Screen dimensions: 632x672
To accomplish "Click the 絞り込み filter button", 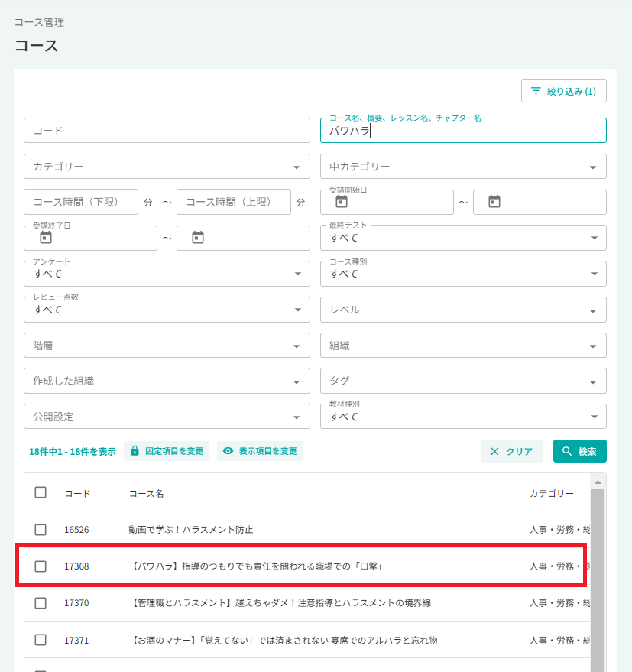I will (x=563, y=91).
